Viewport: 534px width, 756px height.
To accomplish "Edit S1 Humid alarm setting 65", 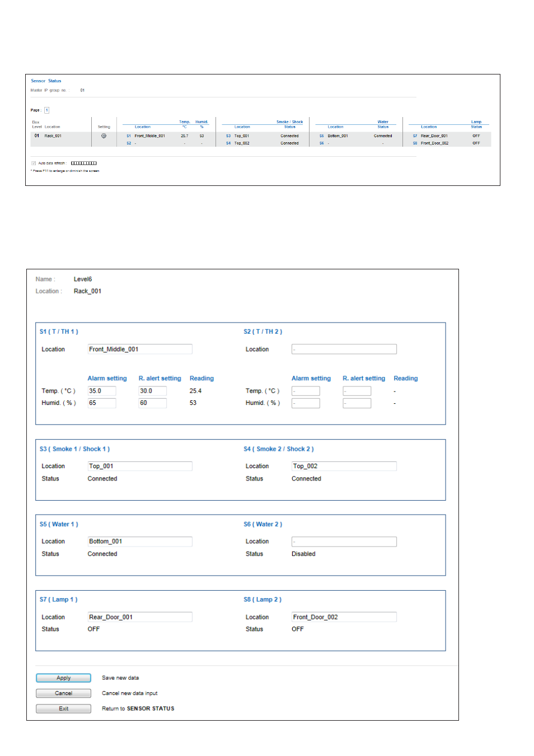I will tap(102, 403).
